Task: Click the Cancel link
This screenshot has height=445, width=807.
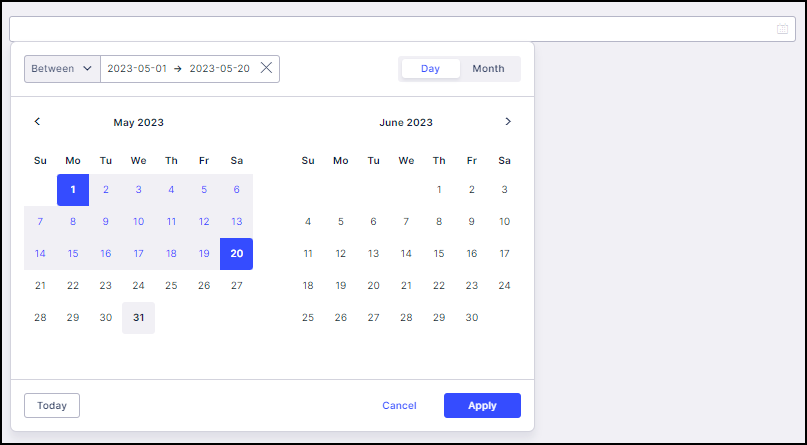Action: click(x=399, y=405)
